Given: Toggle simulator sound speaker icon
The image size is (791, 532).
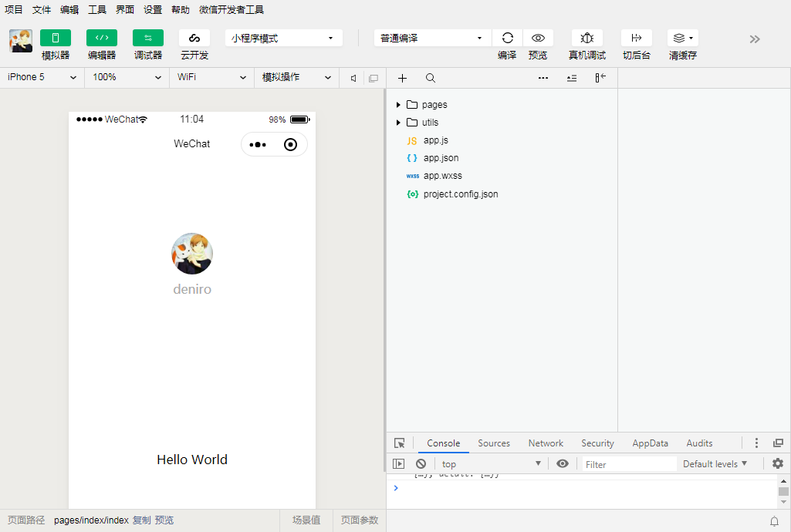Looking at the screenshot, I should pyautogui.click(x=353, y=78).
